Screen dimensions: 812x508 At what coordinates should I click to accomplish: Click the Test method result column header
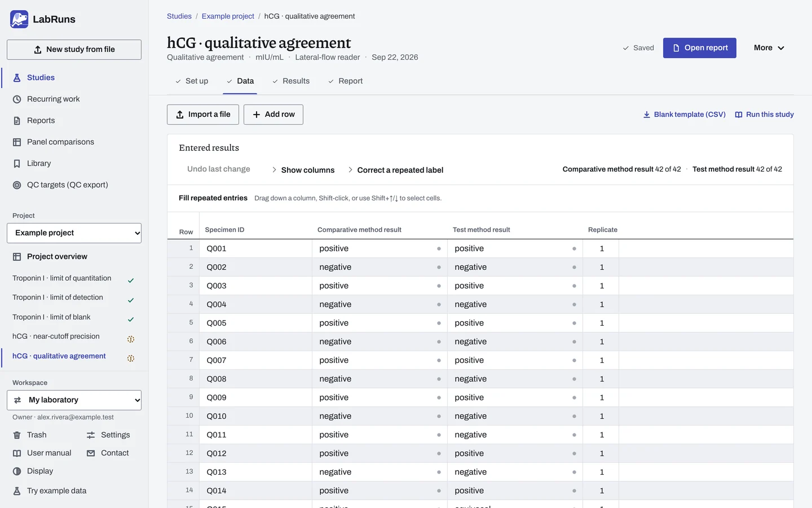pyautogui.click(x=481, y=230)
